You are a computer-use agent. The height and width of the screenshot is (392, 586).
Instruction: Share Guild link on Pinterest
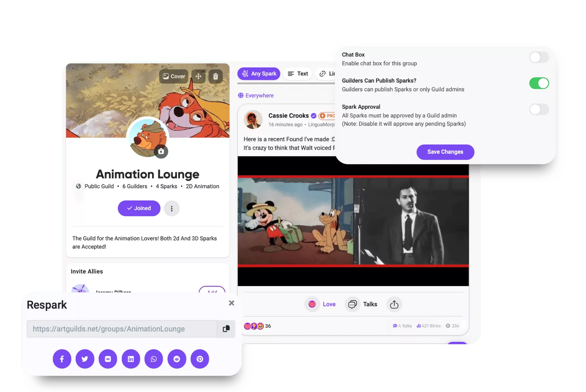tap(200, 359)
